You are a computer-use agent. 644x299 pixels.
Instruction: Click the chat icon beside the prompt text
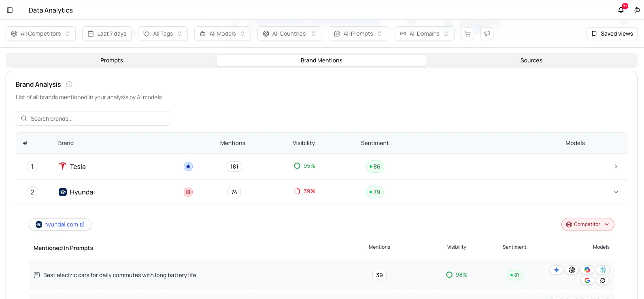37,275
